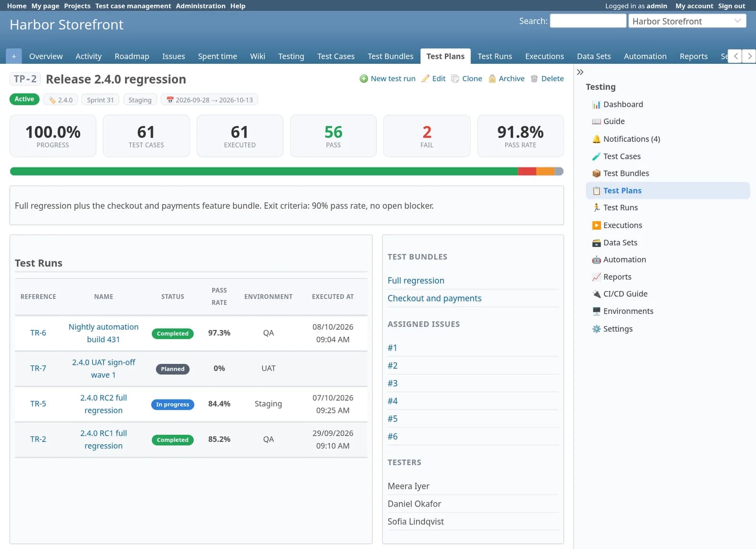Screen dimensions: 756x549
Task: Open the Harbor Storefront project dropdown
Action: (687, 21)
